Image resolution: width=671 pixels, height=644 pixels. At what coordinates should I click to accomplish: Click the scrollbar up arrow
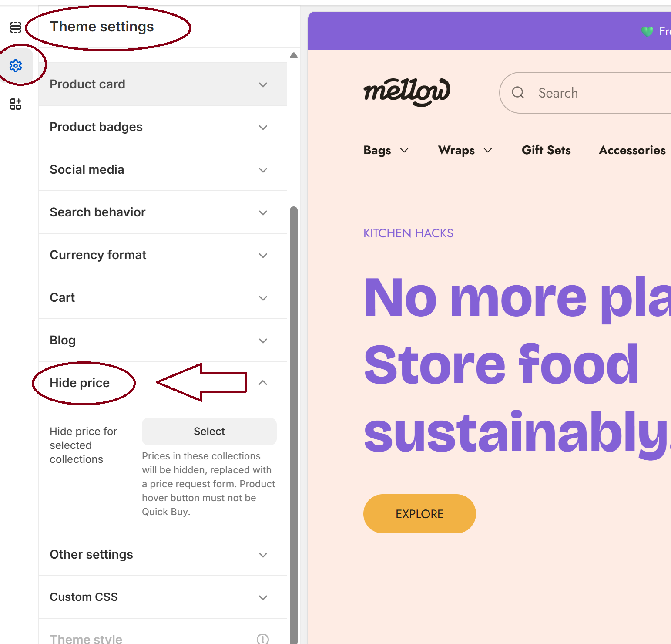click(294, 56)
